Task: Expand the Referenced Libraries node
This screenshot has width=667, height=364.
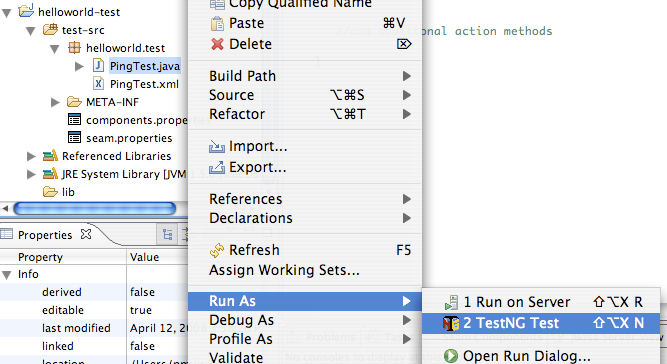Action: click(31, 156)
